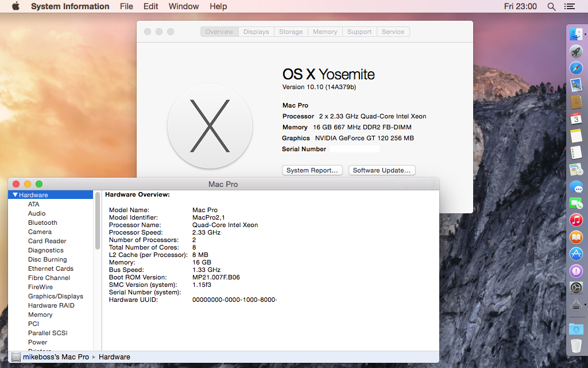Switch to the Displays tab
The image size is (588, 368).
(256, 32)
